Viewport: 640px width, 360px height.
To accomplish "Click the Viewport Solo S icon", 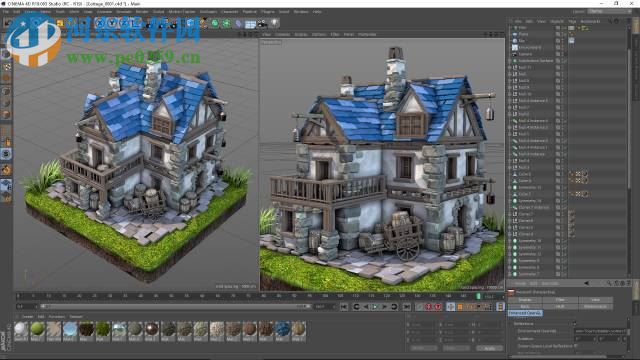I will [x=6, y=154].
